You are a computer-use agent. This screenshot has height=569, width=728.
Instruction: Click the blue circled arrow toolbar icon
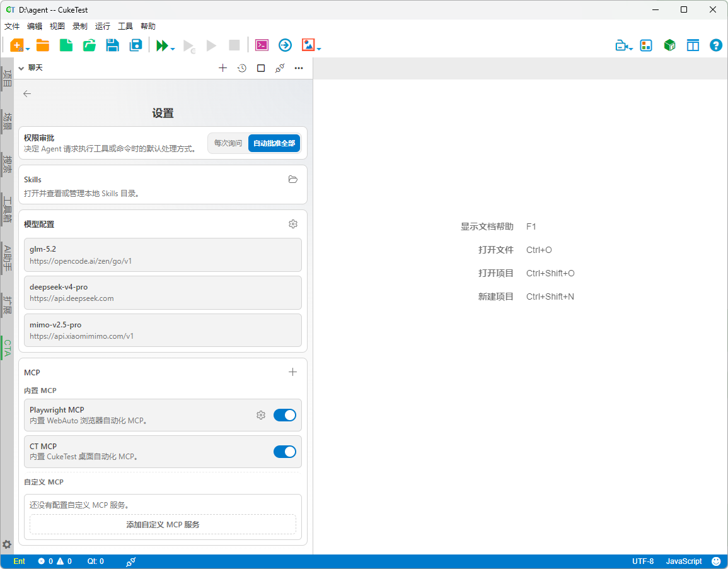tap(285, 45)
